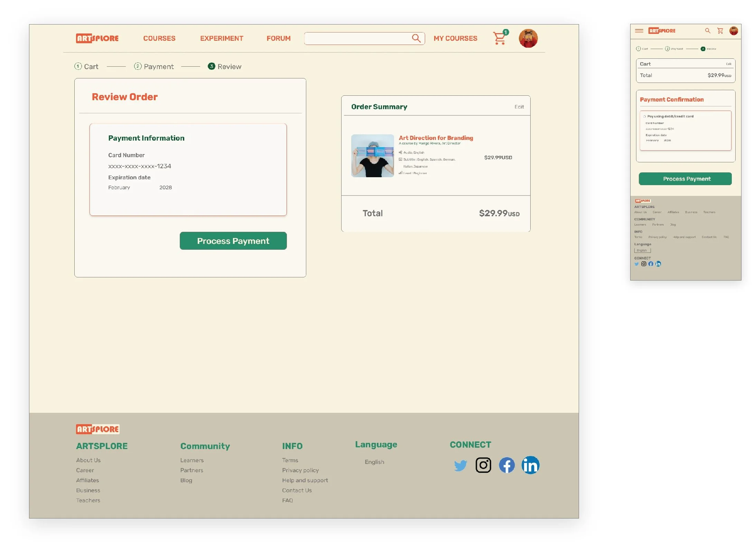Click inside the desktop header search field
Viewport: 756px width, 552px height.
pyautogui.click(x=356, y=38)
